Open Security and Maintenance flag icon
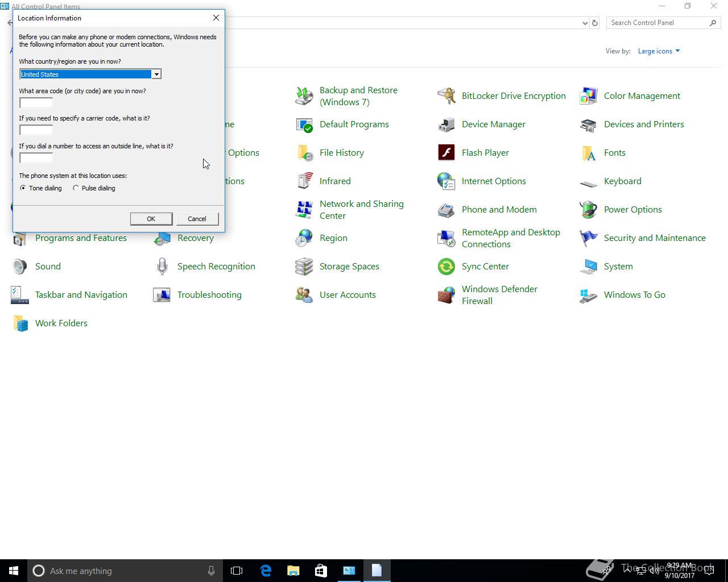 coord(589,238)
